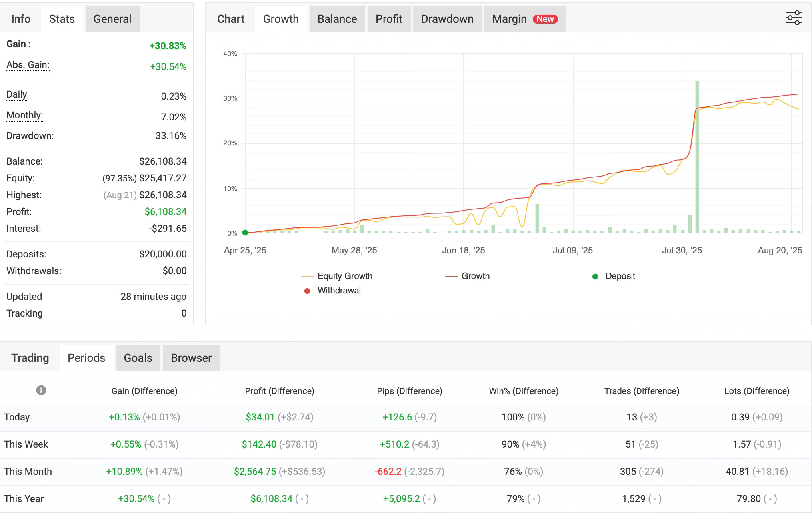Switch to the Goals tab
This screenshot has width=812, height=518.
click(x=138, y=358)
